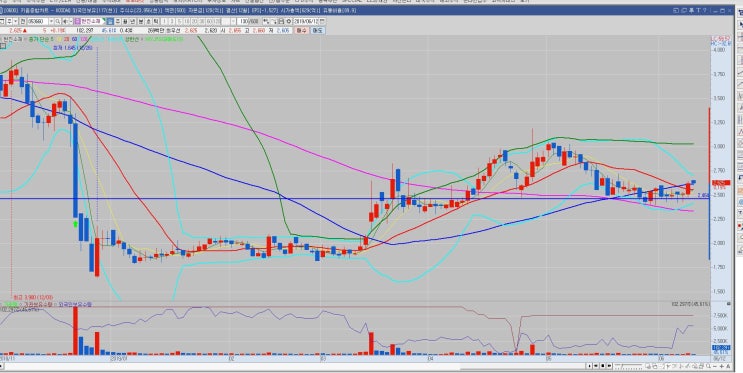743x373 pixels.
Task: Click the 20 moving average legend label
Action: coord(66,39)
